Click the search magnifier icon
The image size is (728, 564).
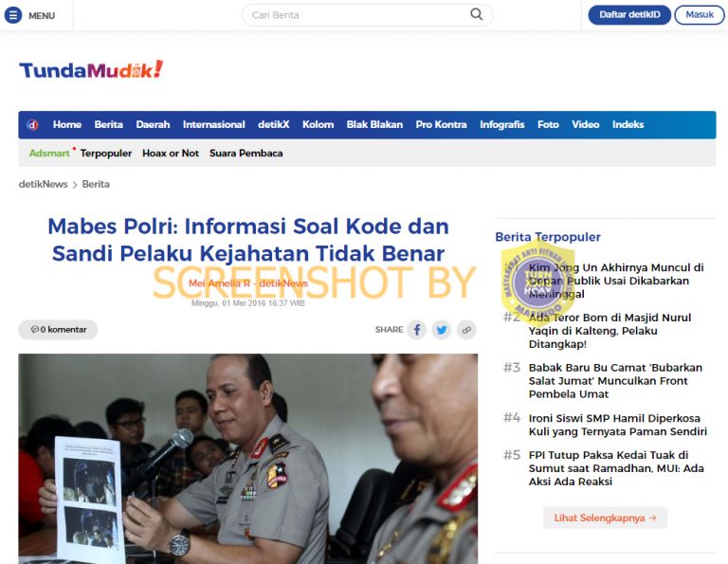[x=477, y=14]
